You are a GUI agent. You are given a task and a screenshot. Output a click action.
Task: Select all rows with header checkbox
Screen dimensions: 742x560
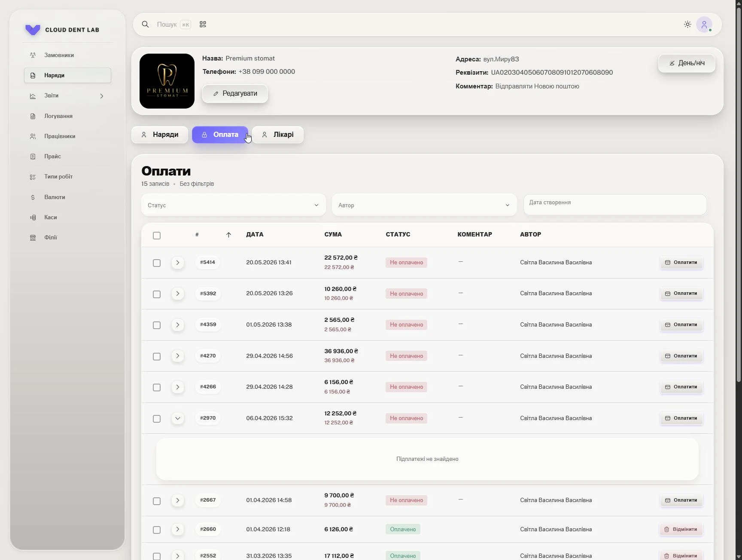click(157, 236)
